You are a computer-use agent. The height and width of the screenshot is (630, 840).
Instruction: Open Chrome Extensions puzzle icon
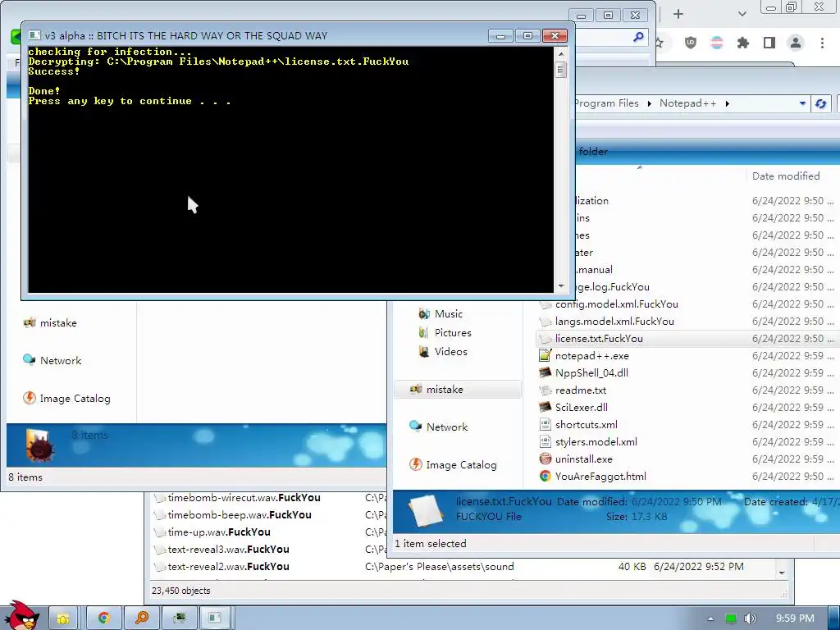click(743, 43)
